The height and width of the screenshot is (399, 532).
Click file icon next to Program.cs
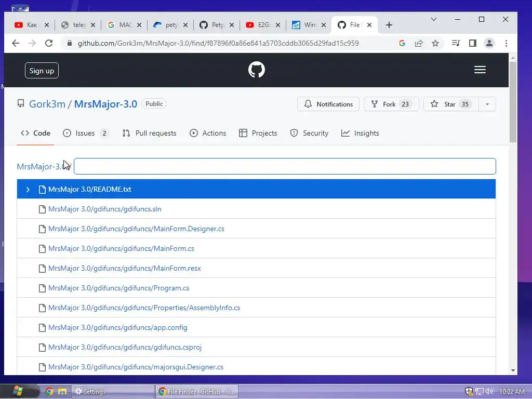[x=42, y=288]
